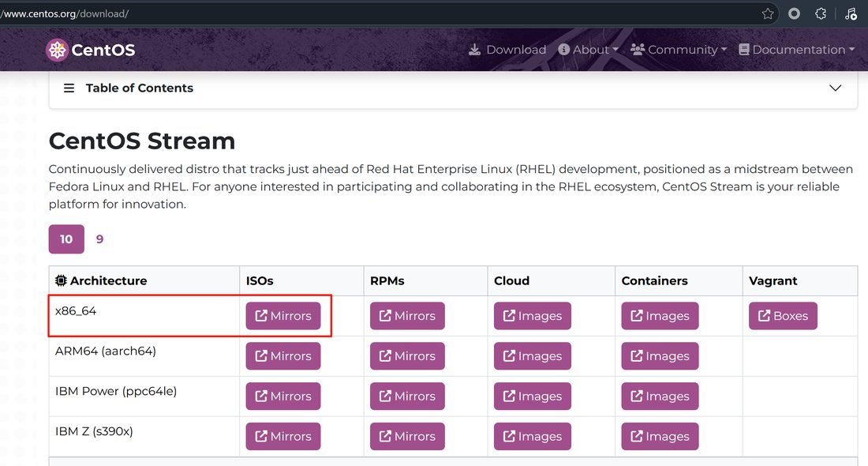868x466 pixels.
Task: Open RPMs Mirrors for ARM64 (aarch64)
Action: pos(407,356)
